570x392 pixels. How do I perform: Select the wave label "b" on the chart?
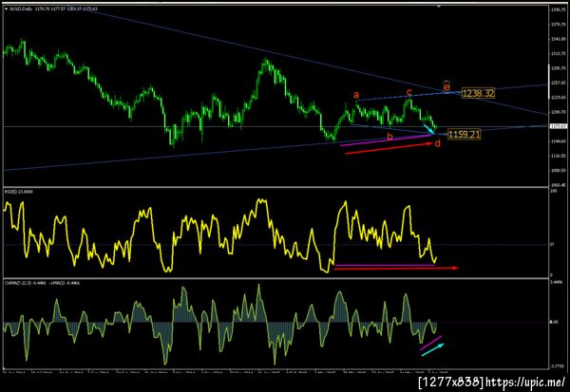click(390, 137)
